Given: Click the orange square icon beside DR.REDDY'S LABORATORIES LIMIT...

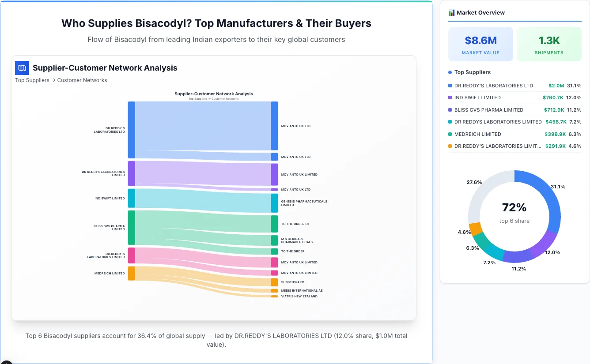Looking at the screenshot, I should pyautogui.click(x=450, y=146).
